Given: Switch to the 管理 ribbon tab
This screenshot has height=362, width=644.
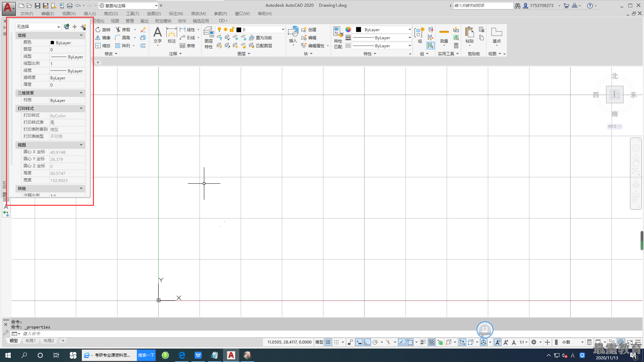Looking at the screenshot, I should click(x=130, y=21).
